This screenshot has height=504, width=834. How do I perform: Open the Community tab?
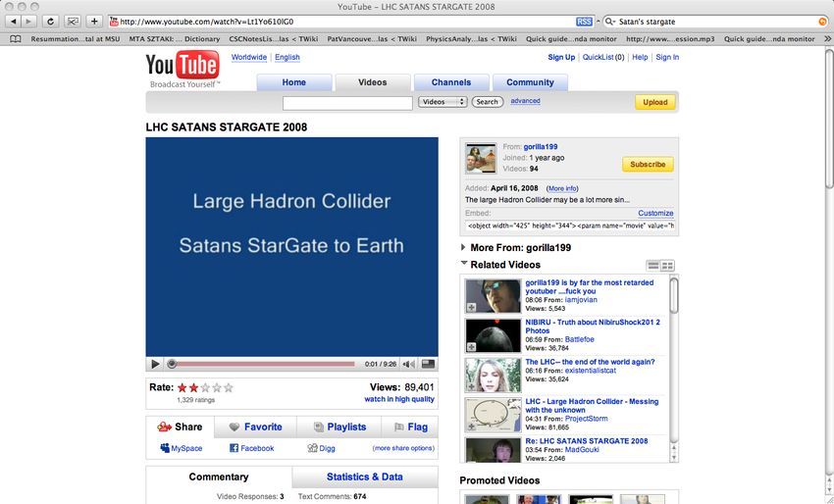(x=530, y=82)
